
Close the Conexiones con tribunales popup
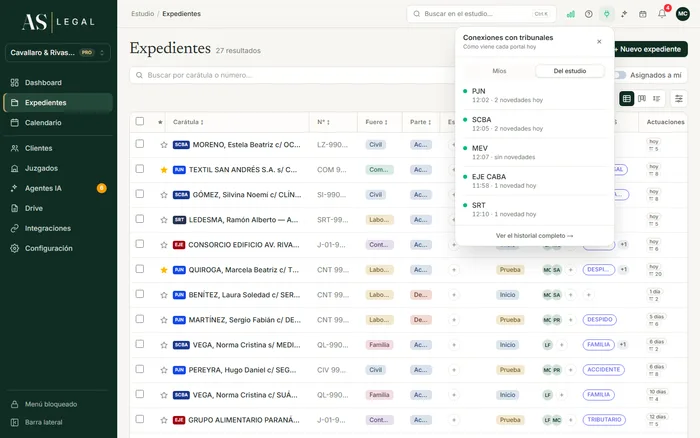tap(599, 42)
